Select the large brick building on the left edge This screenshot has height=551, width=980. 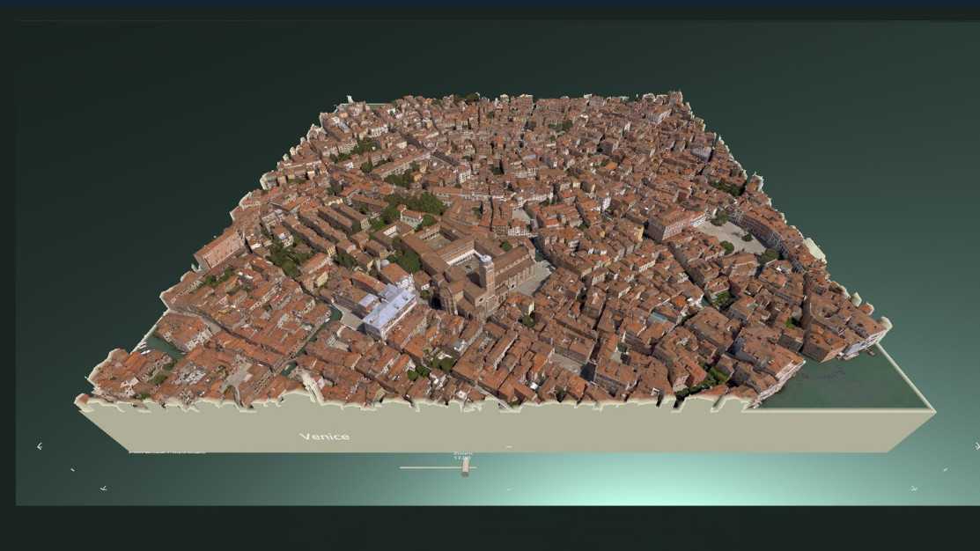pos(217,248)
